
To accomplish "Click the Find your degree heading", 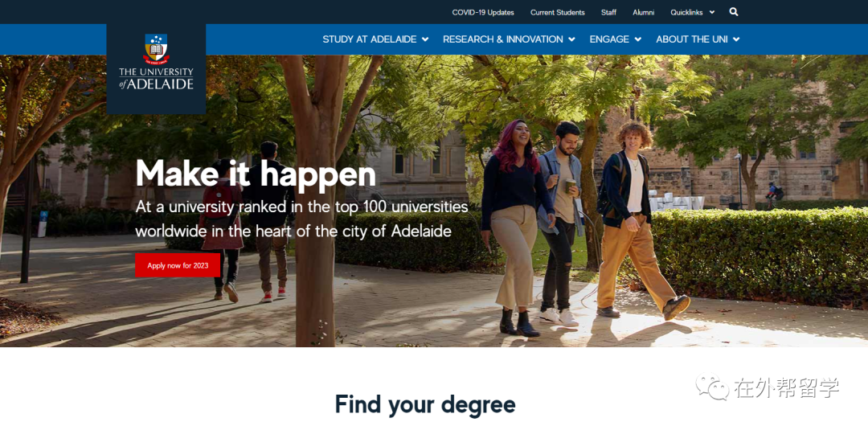I will pos(425,404).
